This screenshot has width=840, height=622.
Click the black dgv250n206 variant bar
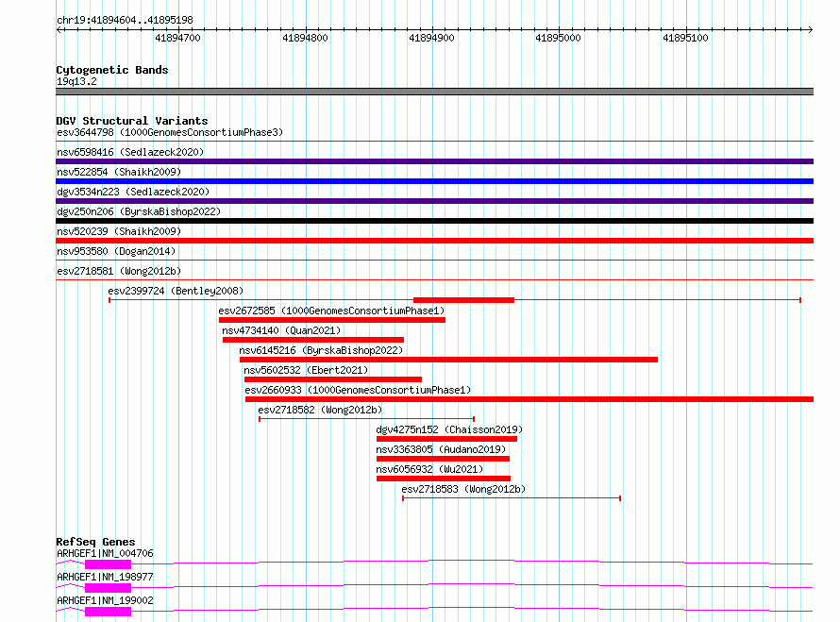(434, 221)
